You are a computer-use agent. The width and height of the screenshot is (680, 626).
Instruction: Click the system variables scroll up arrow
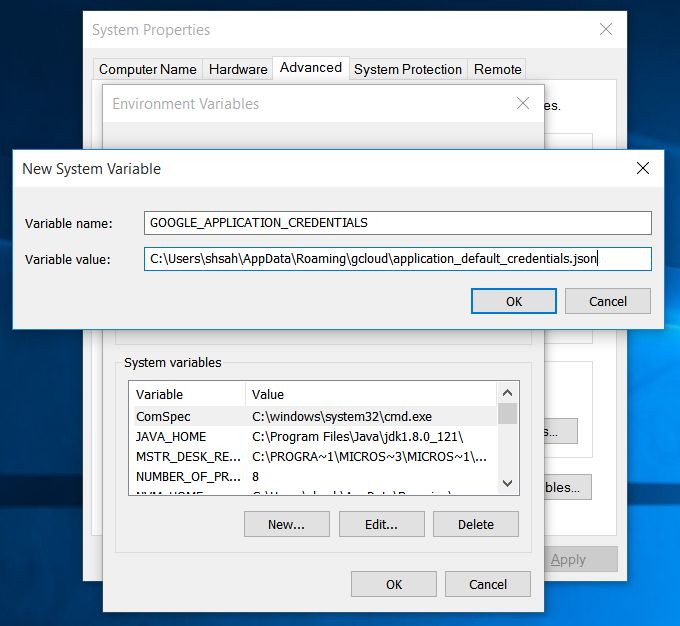pyautogui.click(x=507, y=393)
